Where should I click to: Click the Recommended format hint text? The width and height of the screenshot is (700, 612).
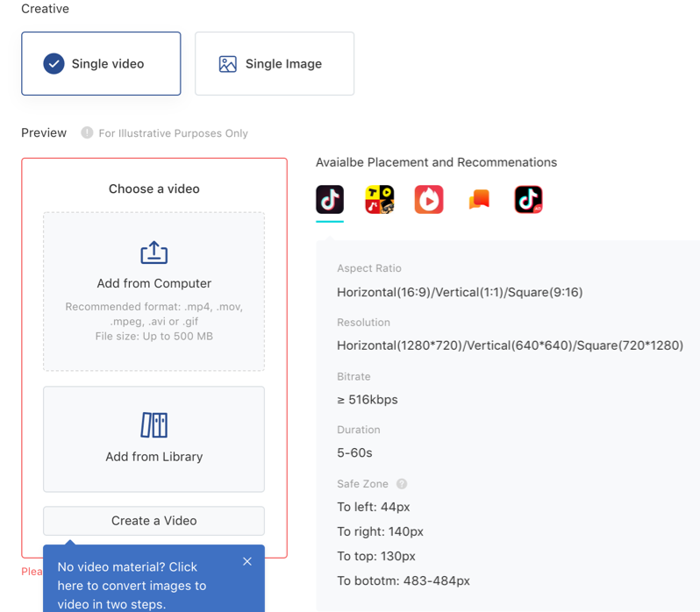pos(154,321)
